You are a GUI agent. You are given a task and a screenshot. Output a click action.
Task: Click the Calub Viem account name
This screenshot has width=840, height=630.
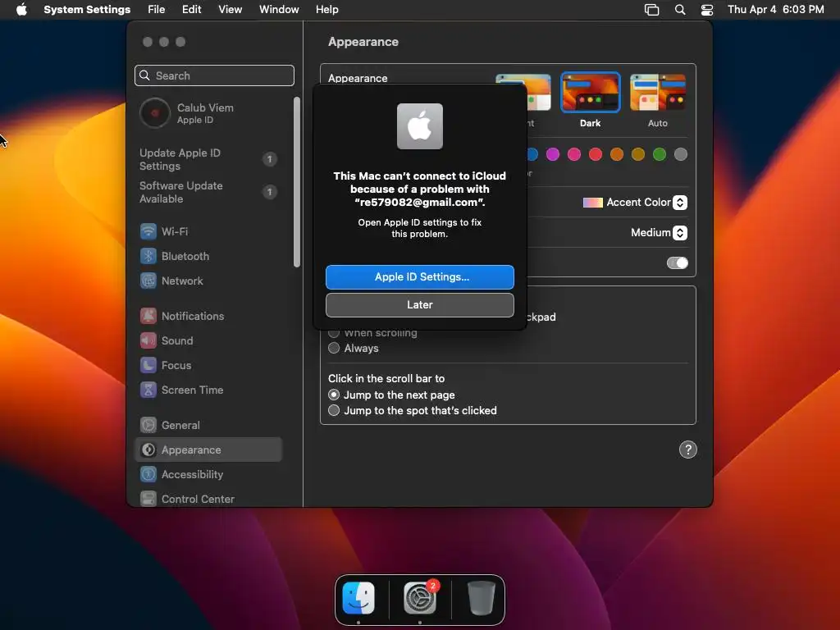click(205, 107)
